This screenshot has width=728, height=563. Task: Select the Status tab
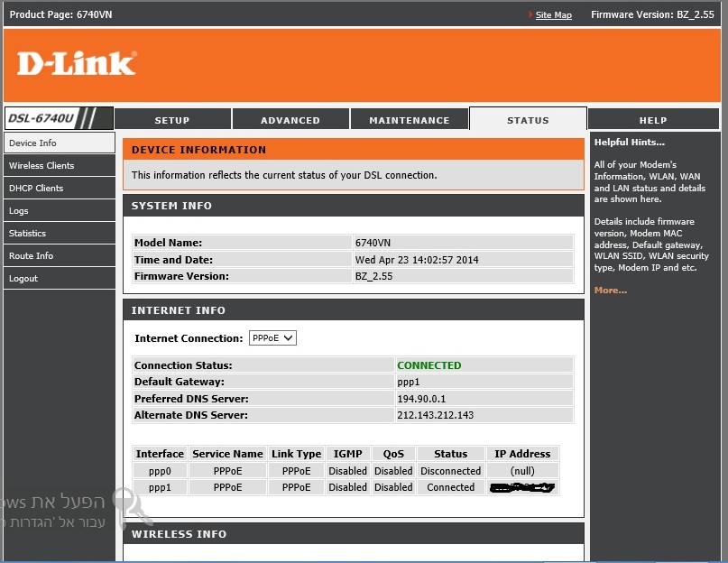(528, 120)
